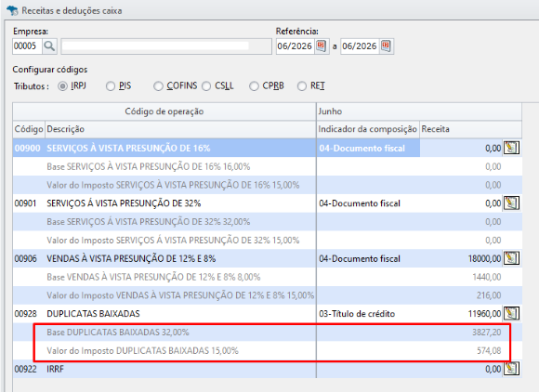This screenshot has width=539, height=392.
Task: Select the CPRB tributo radio button
Action: point(254,85)
